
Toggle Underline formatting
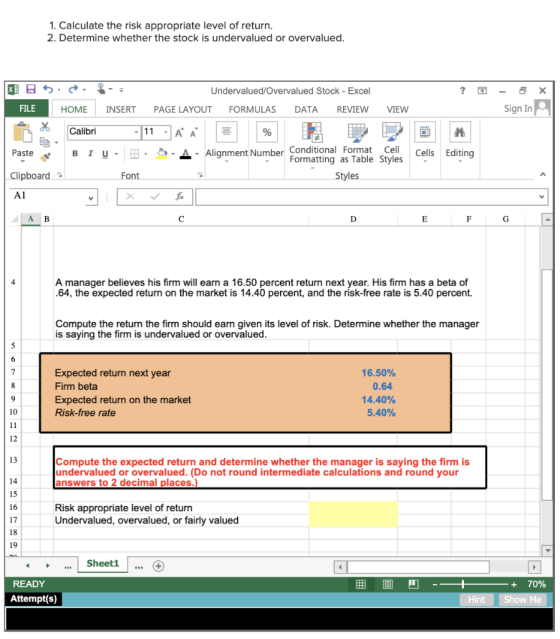[x=105, y=154]
